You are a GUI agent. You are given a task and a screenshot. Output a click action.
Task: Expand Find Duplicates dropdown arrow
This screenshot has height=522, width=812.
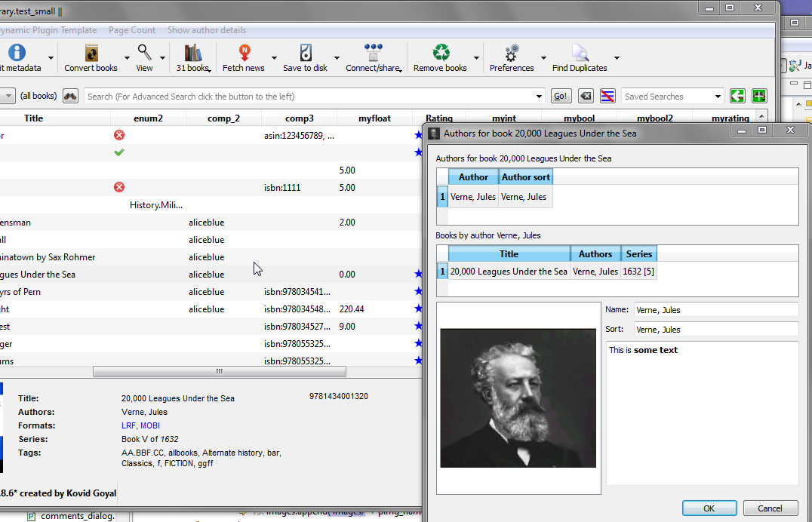617,58
